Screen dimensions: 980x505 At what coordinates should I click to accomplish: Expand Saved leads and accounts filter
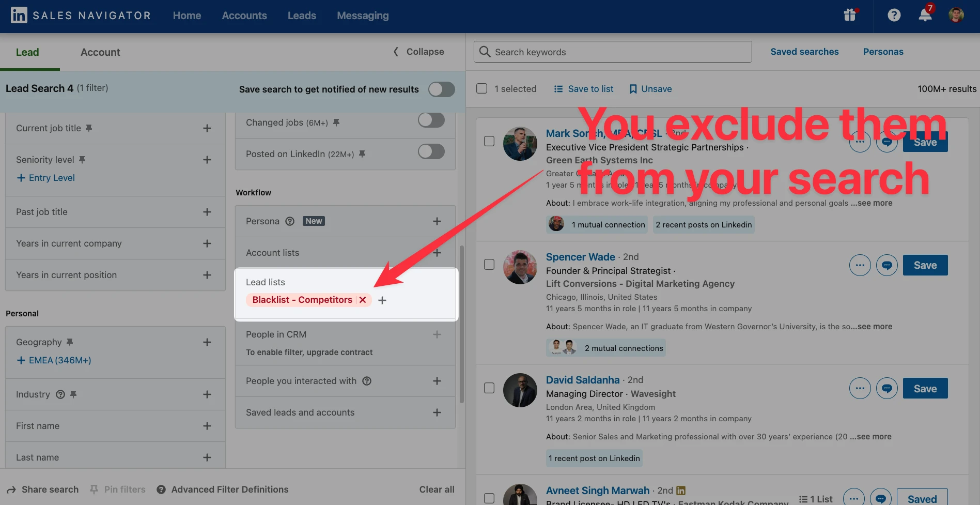[x=437, y=412]
